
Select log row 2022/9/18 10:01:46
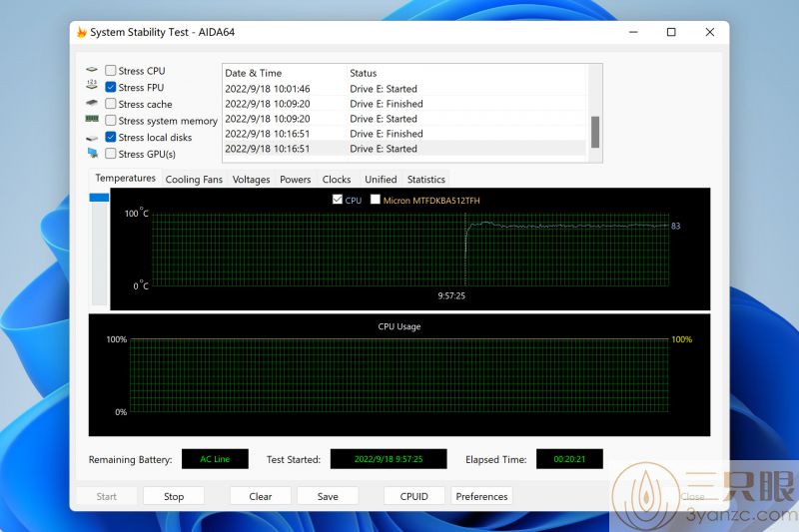click(x=404, y=89)
